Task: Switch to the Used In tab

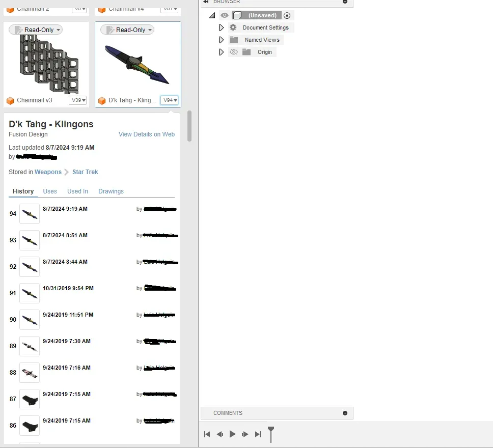Action: [77, 191]
